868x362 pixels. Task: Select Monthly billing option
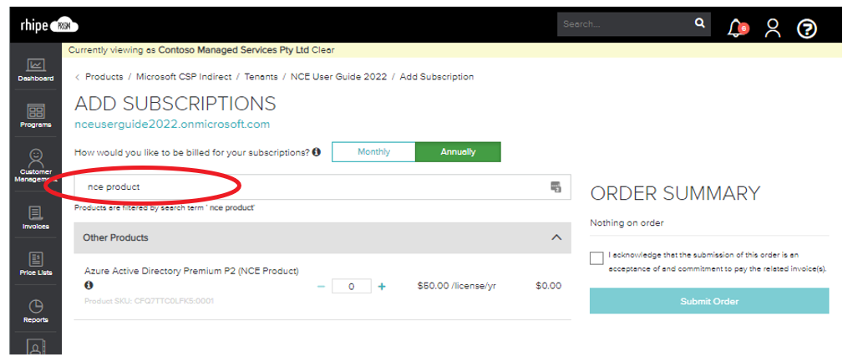coord(373,152)
